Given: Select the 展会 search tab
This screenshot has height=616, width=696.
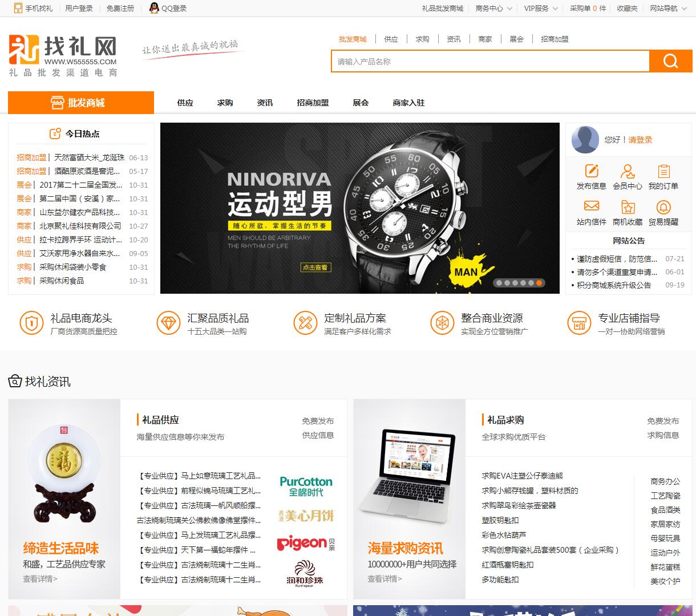Looking at the screenshot, I should 516,39.
